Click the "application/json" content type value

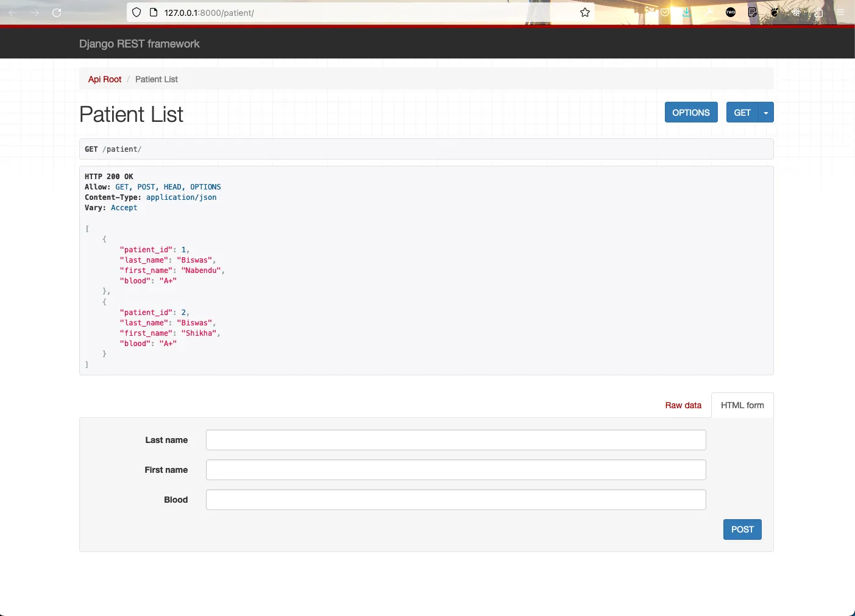click(181, 197)
